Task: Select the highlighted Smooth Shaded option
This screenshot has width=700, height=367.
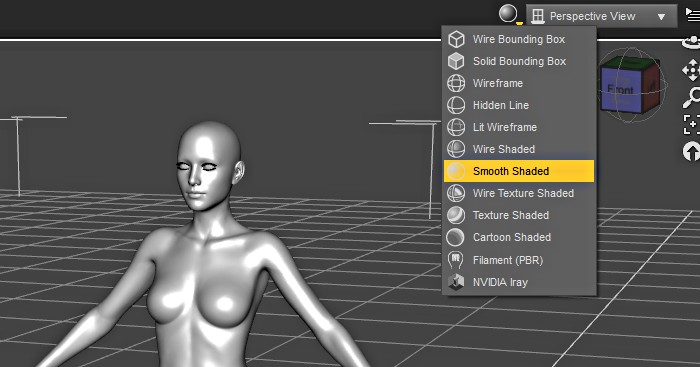Action: click(x=519, y=171)
